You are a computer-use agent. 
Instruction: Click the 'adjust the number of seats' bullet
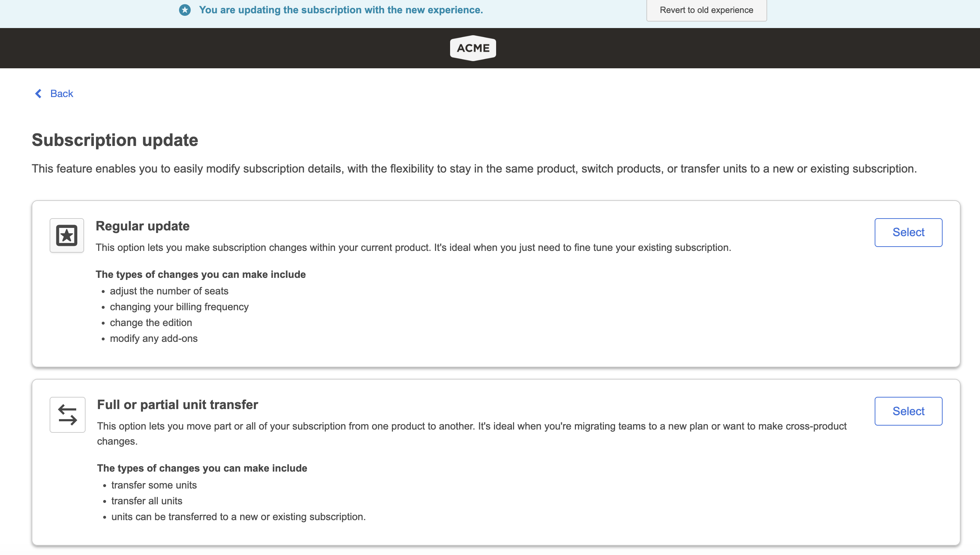pyautogui.click(x=169, y=291)
